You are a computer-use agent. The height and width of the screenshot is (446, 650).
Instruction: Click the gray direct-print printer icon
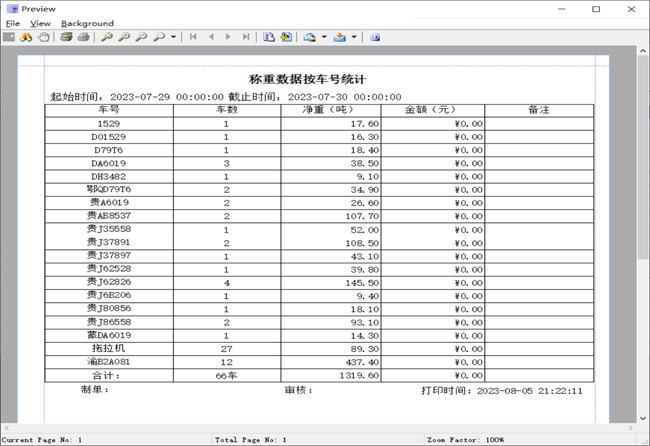tap(83, 37)
